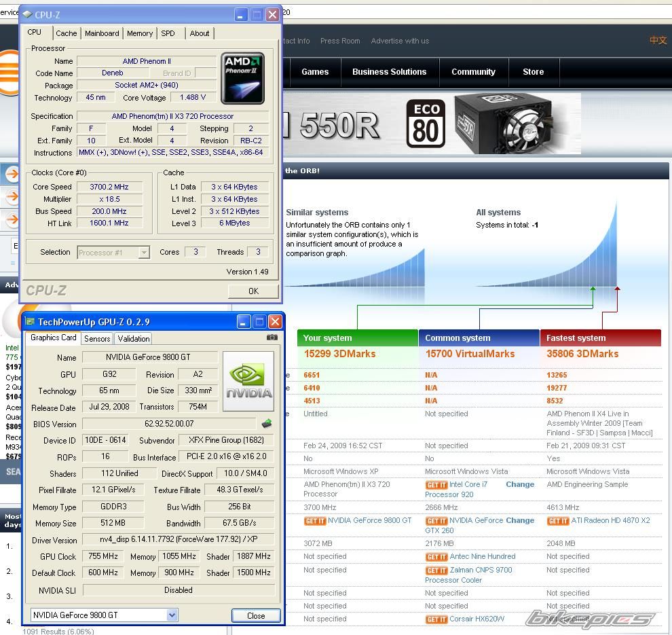Screen dimensions: 672x635
Task: Click GET IT badge beside ATI Radeon HD 4870 X2
Action: (558, 521)
